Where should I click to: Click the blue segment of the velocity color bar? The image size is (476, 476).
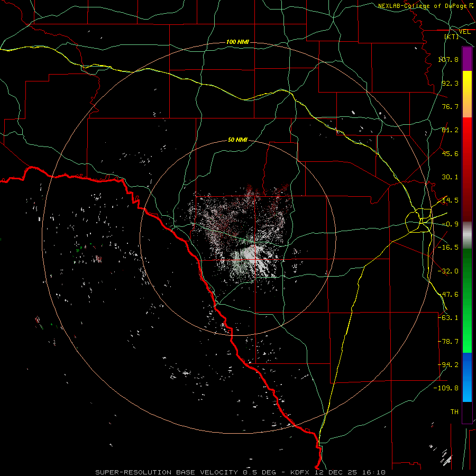click(x=467, y=377)
